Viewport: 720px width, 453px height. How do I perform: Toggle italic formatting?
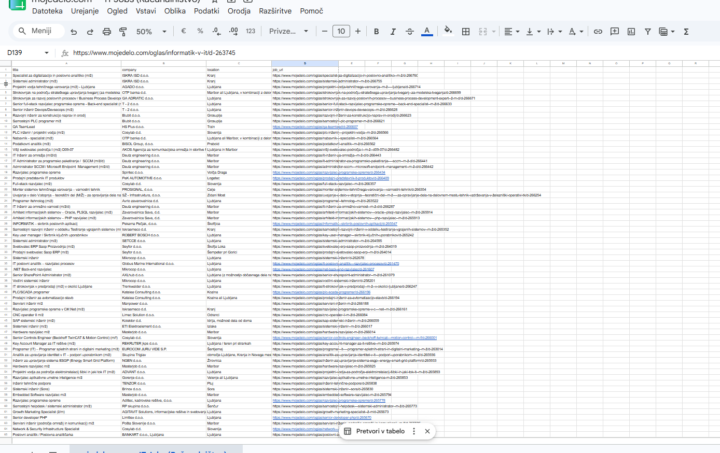[x=393, y=32]
